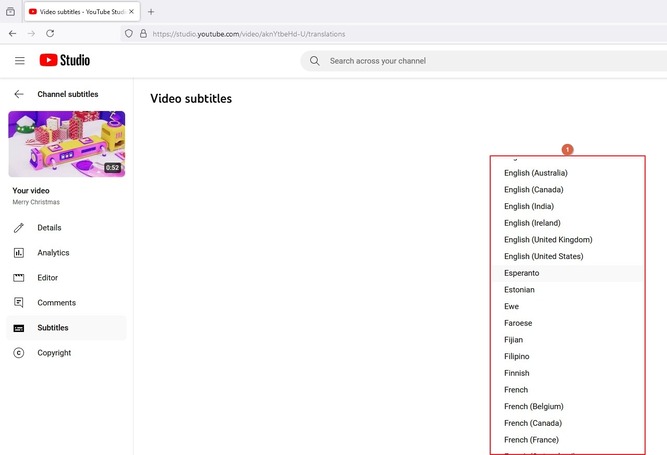The height and width of the screenshot is (455, 667).
Task: Go back with the Channel subtitles arrow
Action: tap(19, 94)
